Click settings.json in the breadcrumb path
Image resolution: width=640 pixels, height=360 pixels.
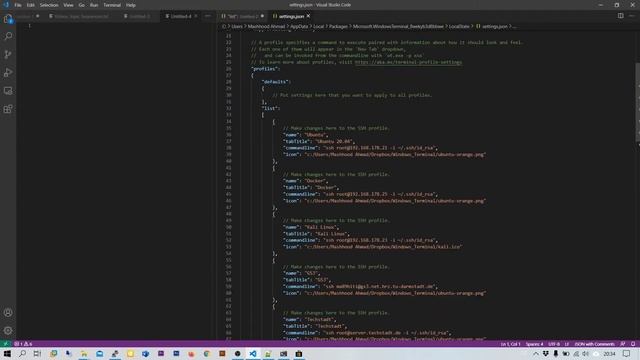[x=494, y=27]
